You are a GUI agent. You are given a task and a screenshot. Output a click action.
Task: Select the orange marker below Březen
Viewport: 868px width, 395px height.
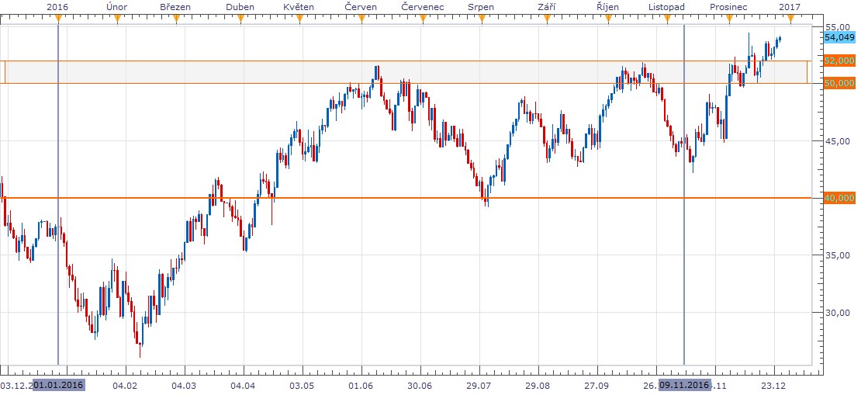pos(183,19)
